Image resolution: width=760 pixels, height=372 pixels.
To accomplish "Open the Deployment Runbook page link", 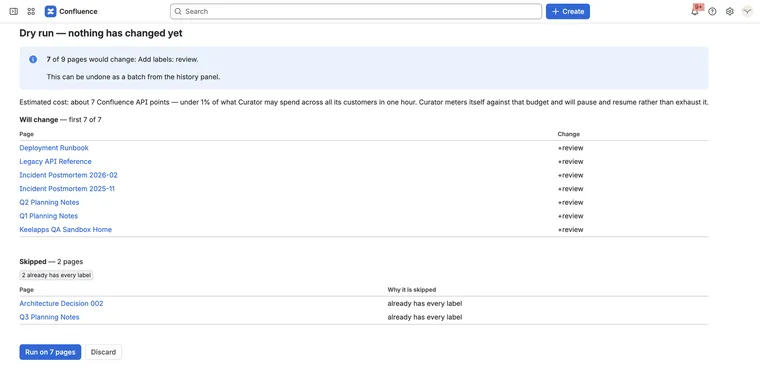I will (54, 148).
